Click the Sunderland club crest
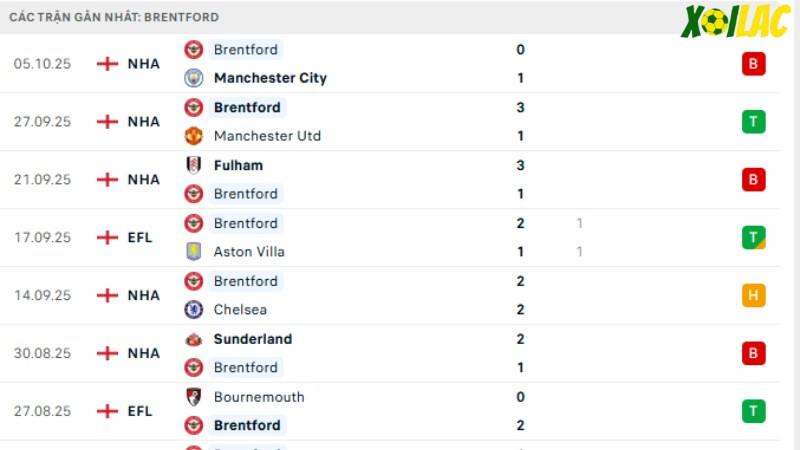Screen dimensions: 800x450 click(193, 339)
